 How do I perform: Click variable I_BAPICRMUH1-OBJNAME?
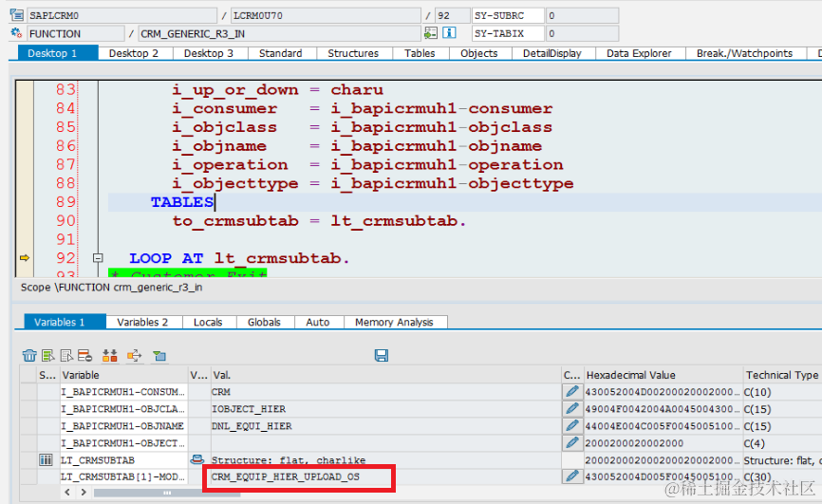(x=122, y=425)
